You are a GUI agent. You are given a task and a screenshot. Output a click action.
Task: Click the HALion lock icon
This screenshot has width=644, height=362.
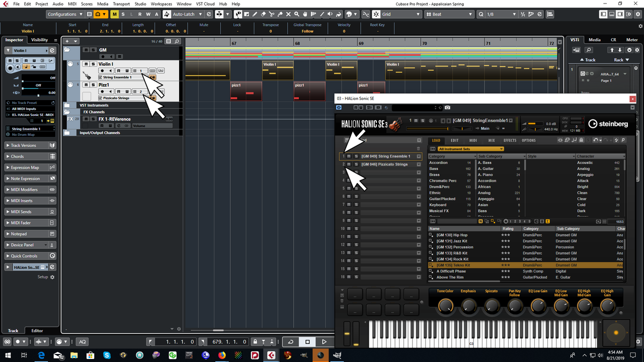click(x=581, y=140)
